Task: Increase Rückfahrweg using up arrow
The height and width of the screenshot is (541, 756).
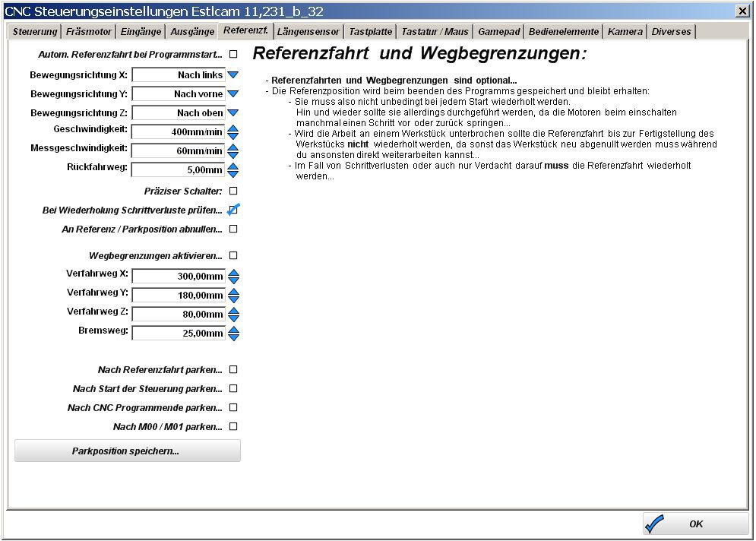Action: point(233,166)
